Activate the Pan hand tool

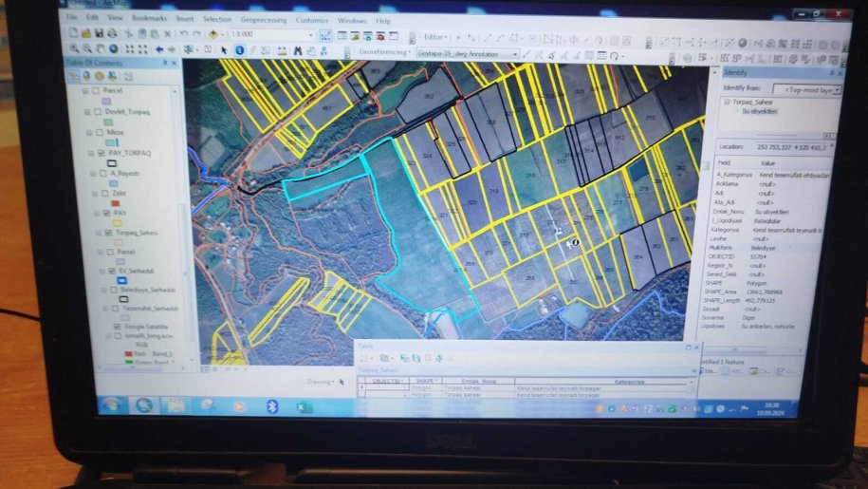click(101, 47)
